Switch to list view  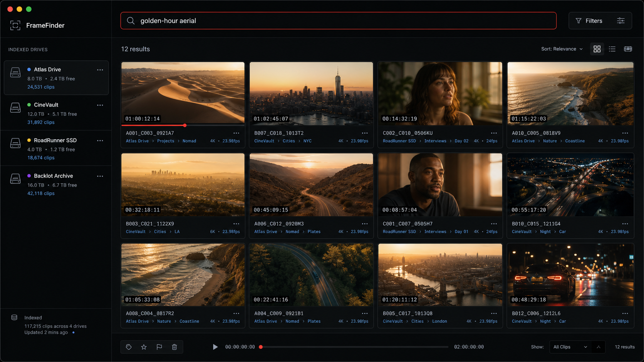click(612, 49)
